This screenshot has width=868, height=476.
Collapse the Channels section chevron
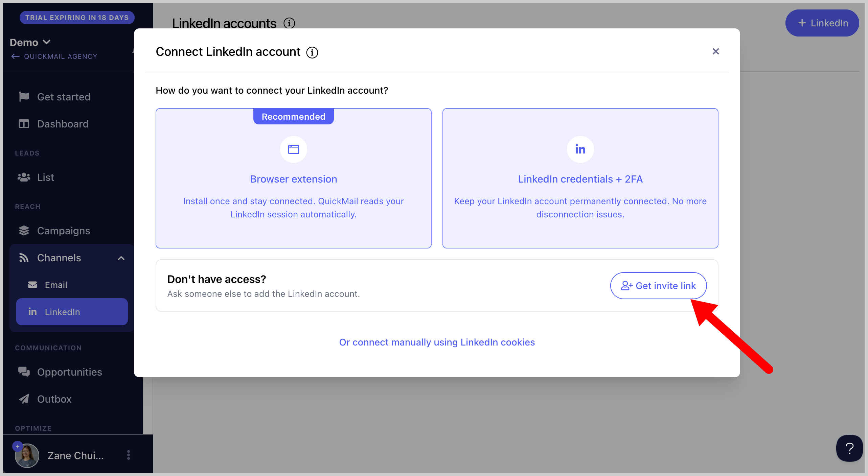(121, 258)
